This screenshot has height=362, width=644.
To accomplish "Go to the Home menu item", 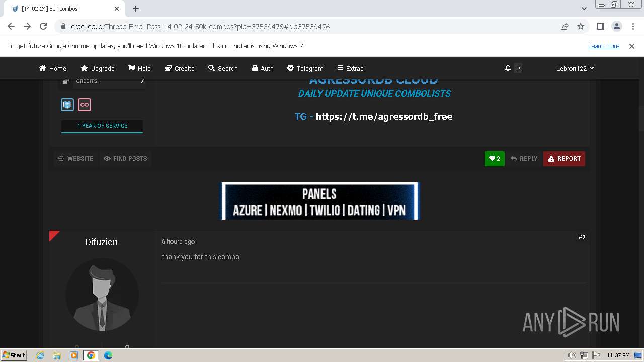I will [53, 68].
